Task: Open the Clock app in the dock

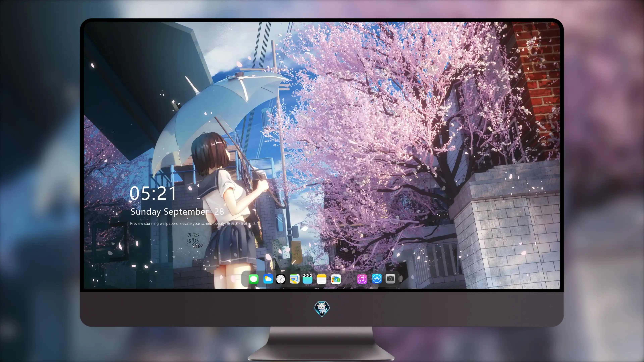Action: click(281, 279)
